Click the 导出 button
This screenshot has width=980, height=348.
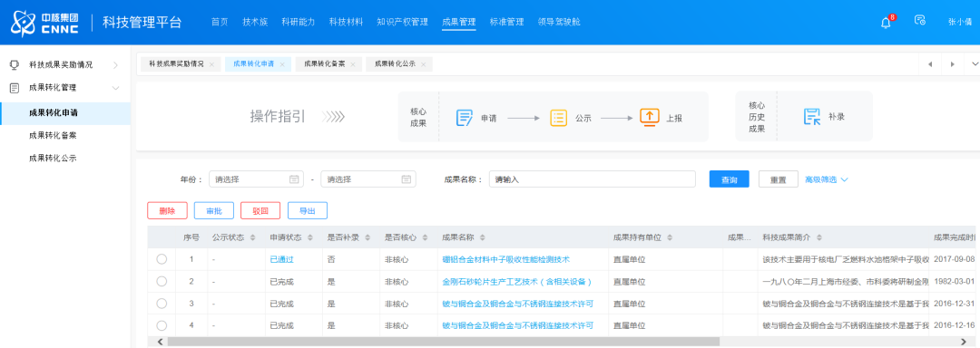pyautogui.click(x=308, y=211)
